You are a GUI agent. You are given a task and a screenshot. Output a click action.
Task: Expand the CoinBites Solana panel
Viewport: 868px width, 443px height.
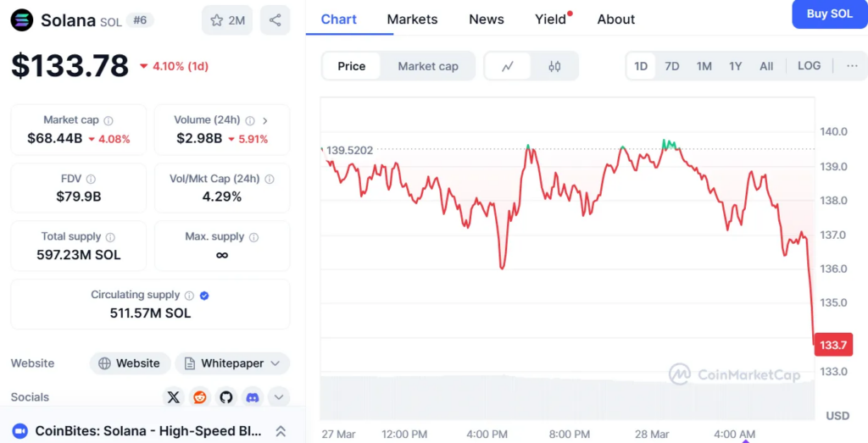281,431
